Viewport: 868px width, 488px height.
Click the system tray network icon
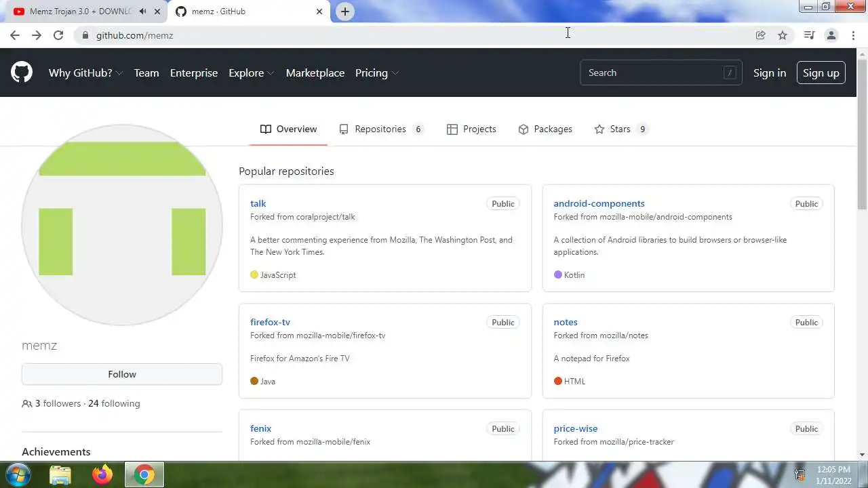coord(800,475)
